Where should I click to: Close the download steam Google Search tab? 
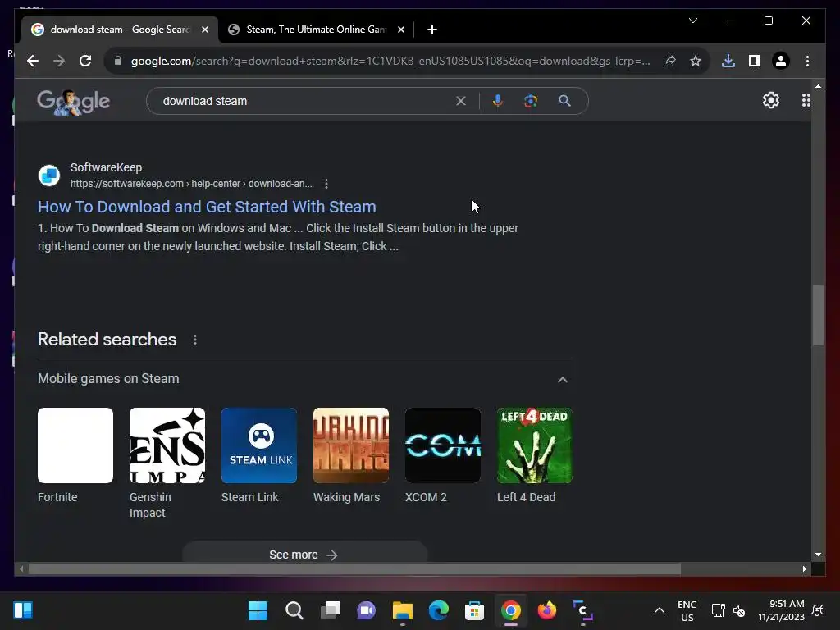tap(204, 30)
